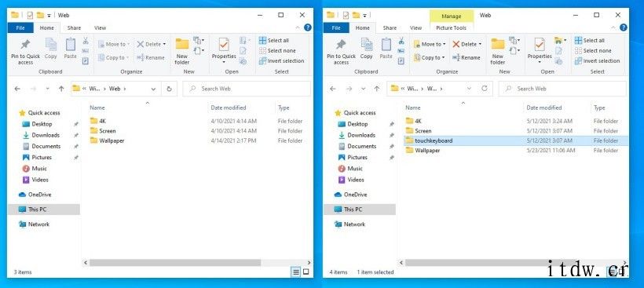Click the Back arrow in the right window
Viewport: 644px width, 288px height.
(x=333, y=89)
